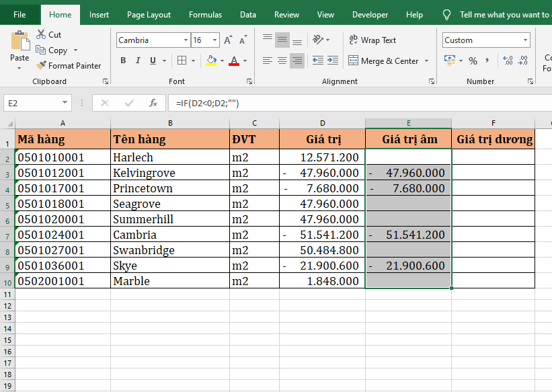The height and width of the screenshot is (392, 552).
Task: Click the Copy button
Action: pyautogui.click(x=52, y=50)
